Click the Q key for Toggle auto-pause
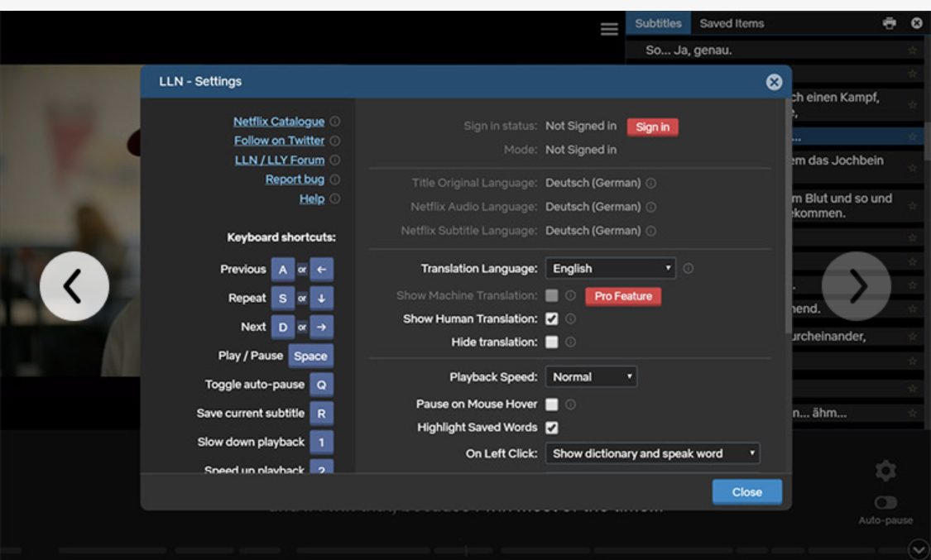This screenshot has height=560, width=931. tap(321, 385)
